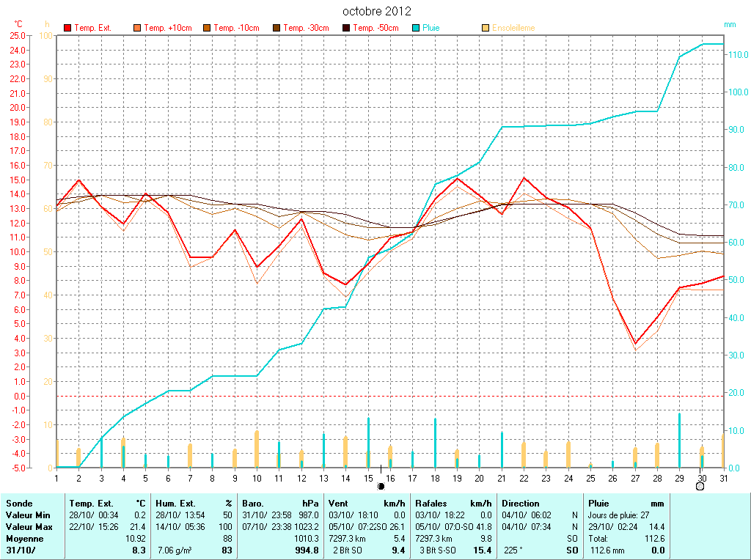The width and height of the screenshot is (751, 560).
Task: Click day 22 on the x-axis
Action: click(524, 478)
